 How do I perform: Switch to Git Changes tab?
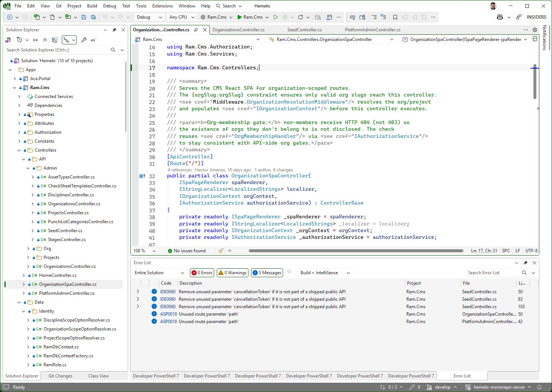click(x=60, y=376)
